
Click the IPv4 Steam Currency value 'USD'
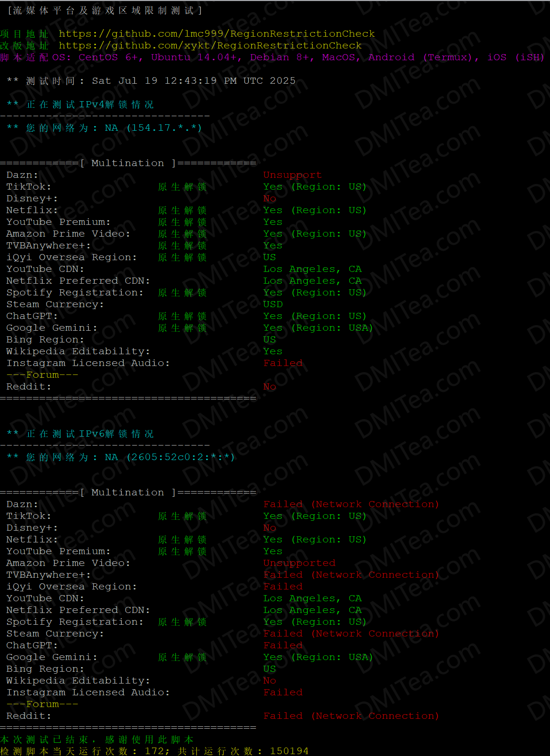tap(273, 304)
